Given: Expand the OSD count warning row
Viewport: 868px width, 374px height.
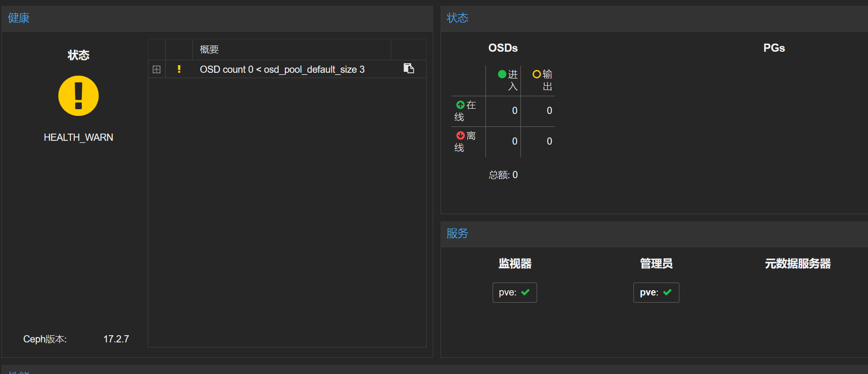Looking at the screenshot, I should point(157,69).
